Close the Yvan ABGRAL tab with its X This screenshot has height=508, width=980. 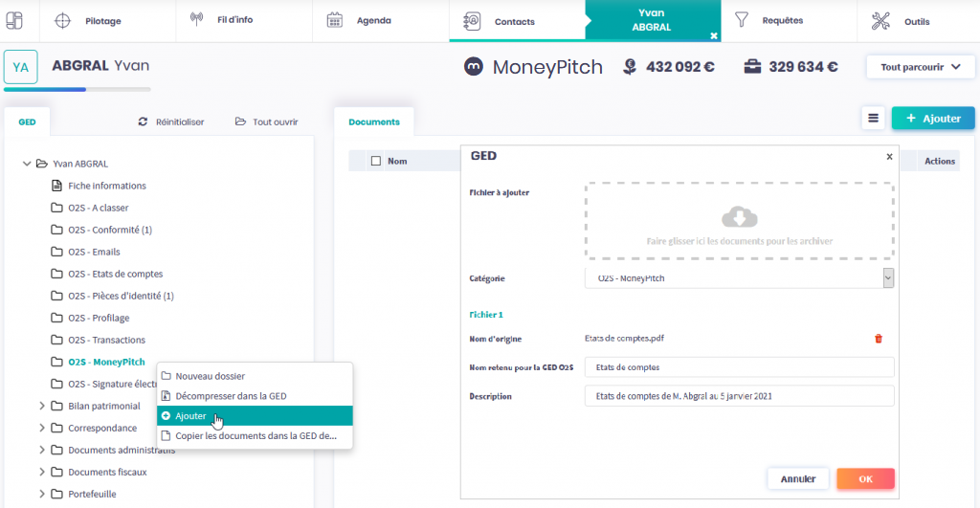pos(713,35)
